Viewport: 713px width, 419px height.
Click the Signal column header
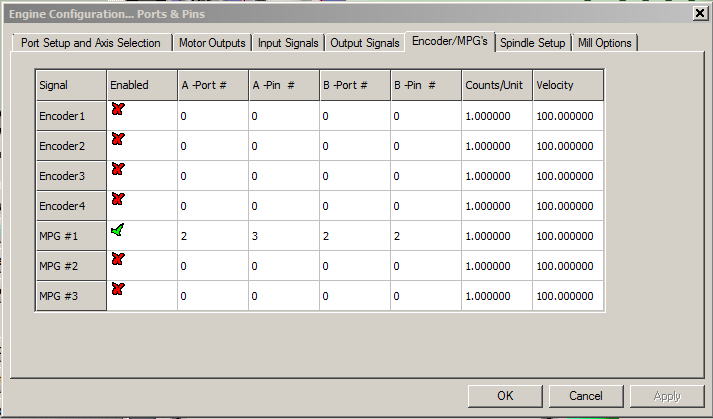(71, 85)
